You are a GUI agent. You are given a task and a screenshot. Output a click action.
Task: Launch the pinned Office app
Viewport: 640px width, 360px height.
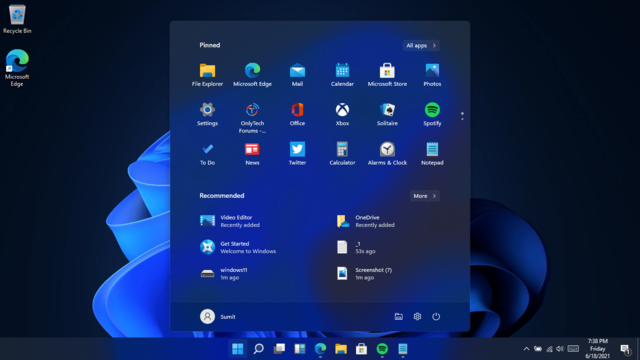pyautogui.click(x=297, y=114)
